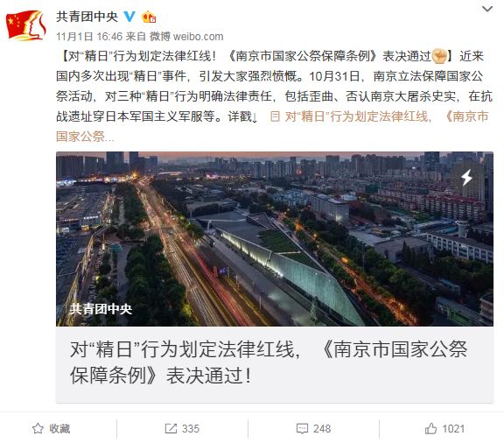Open the orange article link 对"精日"行为划定法律红线

[357, 116]
